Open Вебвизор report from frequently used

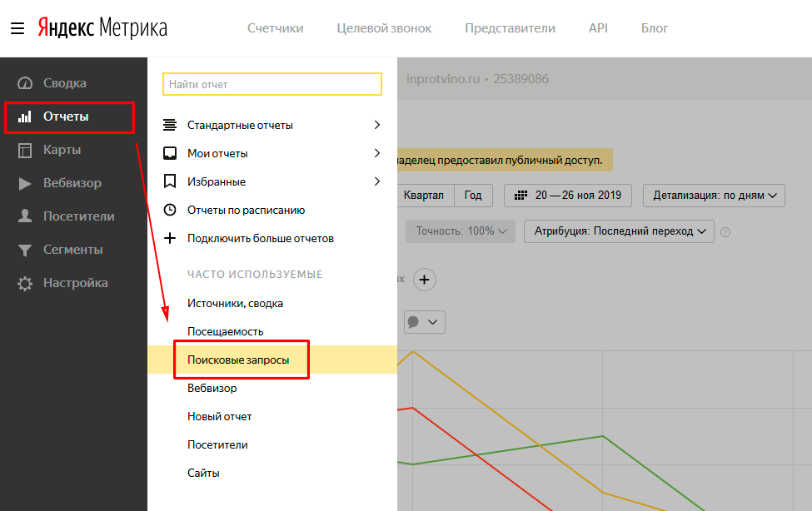point(212,388)
